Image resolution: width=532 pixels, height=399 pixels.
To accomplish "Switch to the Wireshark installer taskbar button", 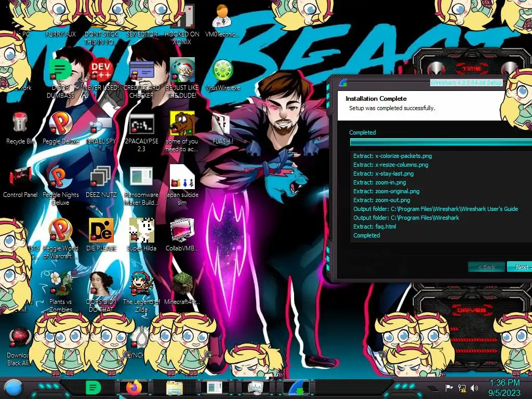I will [297, 388].
